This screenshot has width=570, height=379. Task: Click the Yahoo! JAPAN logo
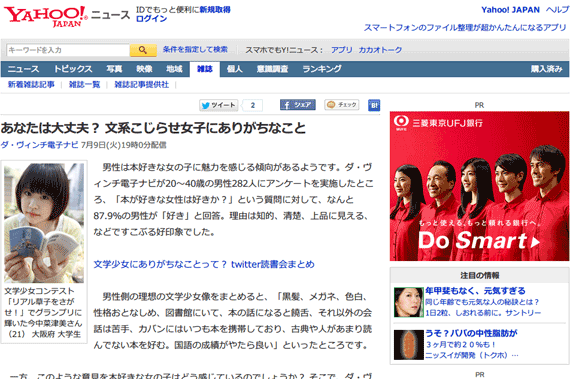tap(45, 16)
